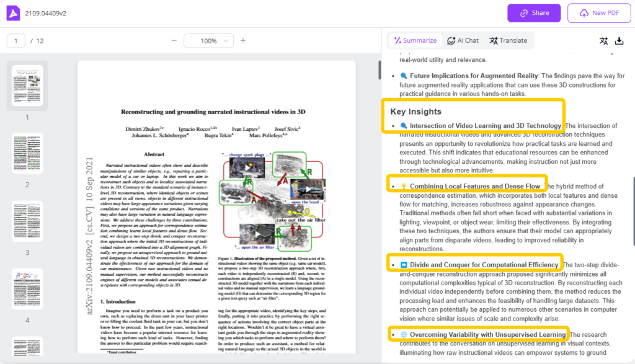Image resolution: width=635 pixels, height=364 pixels.
Task: Click the Share button
Action: [533, 12]
